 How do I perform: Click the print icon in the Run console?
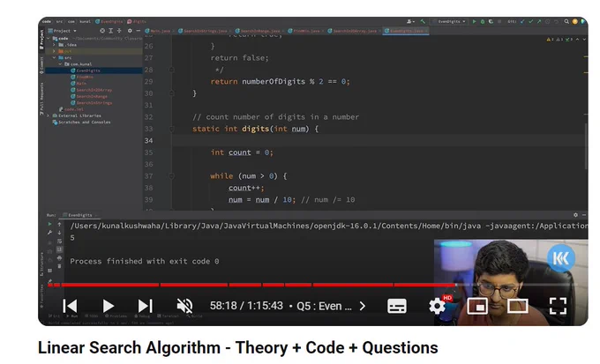pos(59,258)
